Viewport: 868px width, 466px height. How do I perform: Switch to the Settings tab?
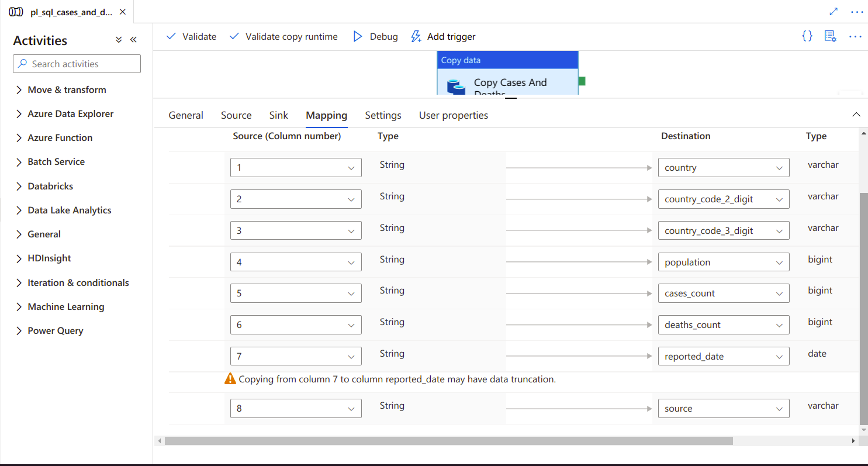(x=383, y=115)
